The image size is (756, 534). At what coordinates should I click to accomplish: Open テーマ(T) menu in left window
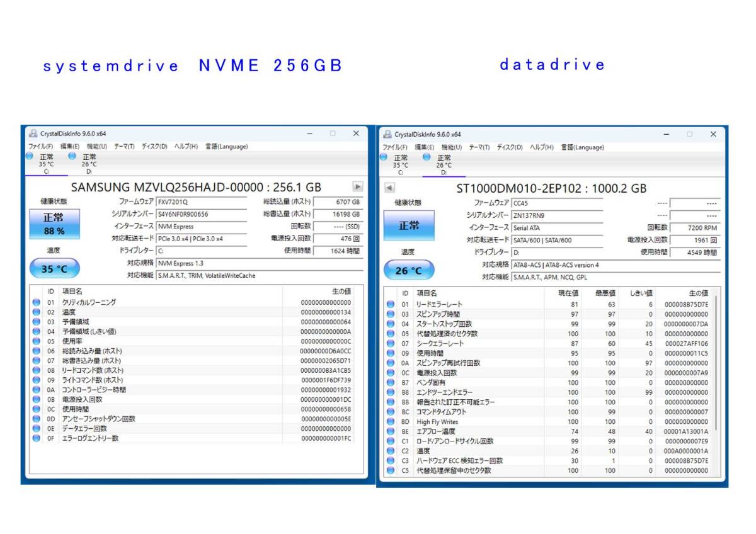[124, 147]
